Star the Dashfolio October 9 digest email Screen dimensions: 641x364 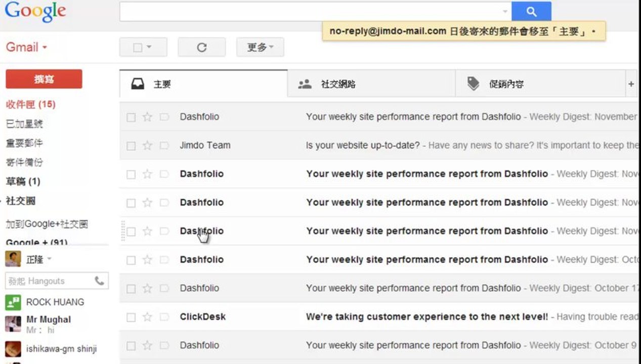(147, 346)
